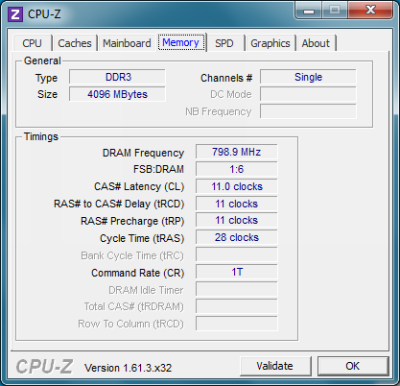Switch to the CPU tab
Viewport: 400px width, 386px height.
32,43
